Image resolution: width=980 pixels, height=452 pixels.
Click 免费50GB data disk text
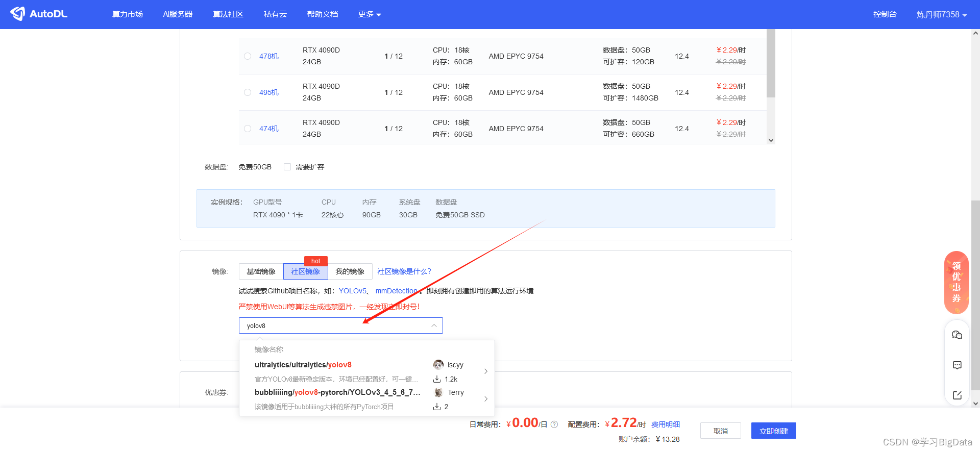tap(255, 167)
